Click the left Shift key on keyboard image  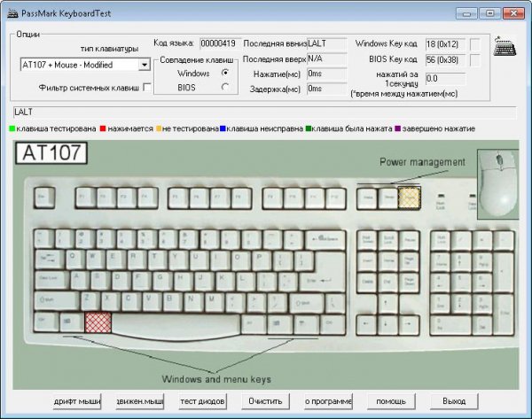pyautogui.click(x=57, y=301)
